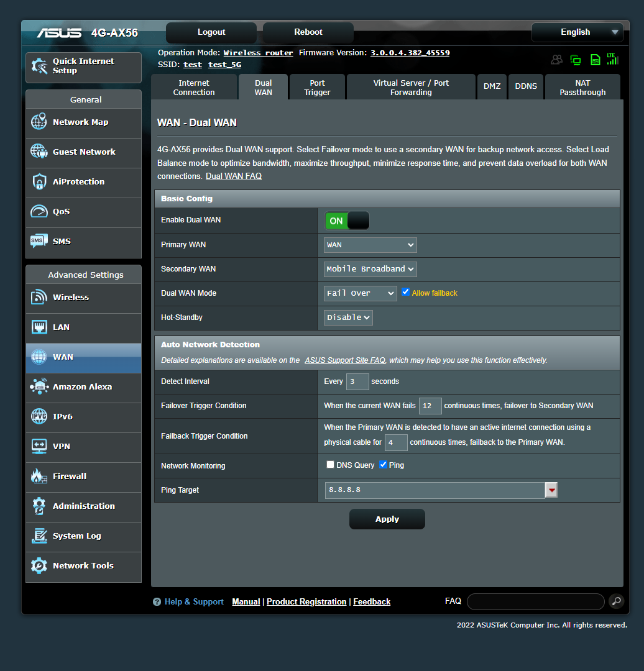
Task: Open the Network Map globe icon
Action: point(39,122)
